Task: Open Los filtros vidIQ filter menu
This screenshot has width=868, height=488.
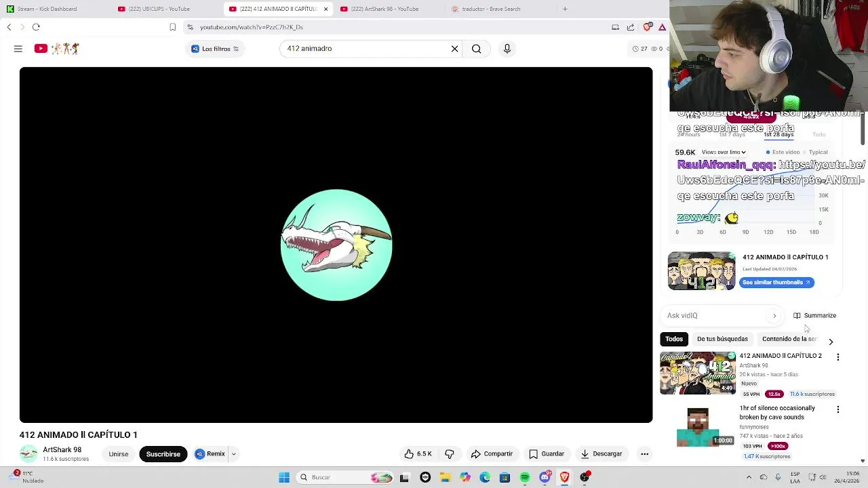Action: click(x=215, y=49)
